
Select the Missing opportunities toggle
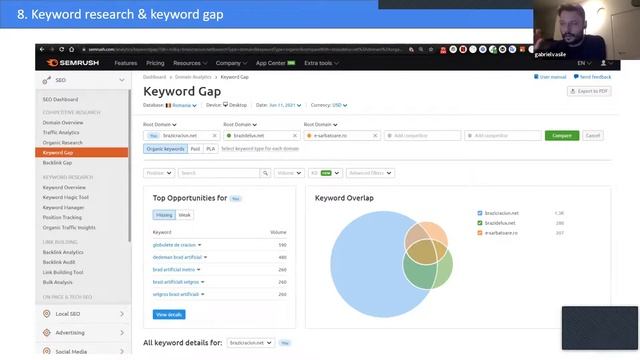click(x=164, y=215)
